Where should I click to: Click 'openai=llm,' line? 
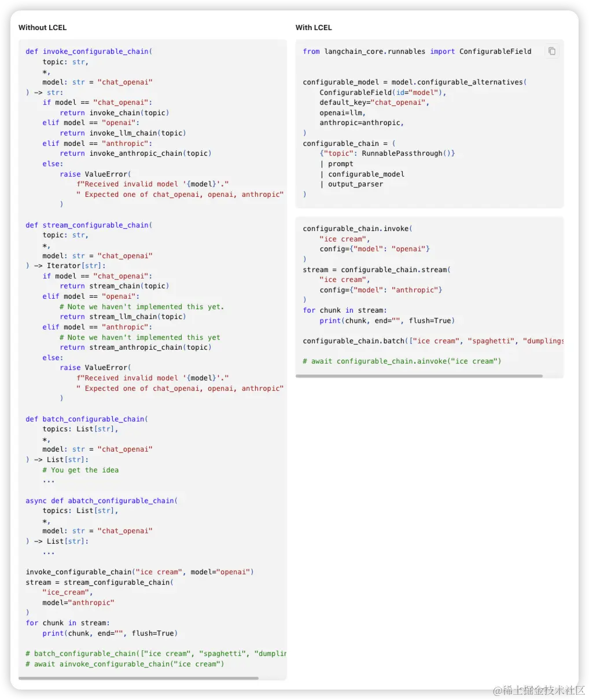(343, 113)
